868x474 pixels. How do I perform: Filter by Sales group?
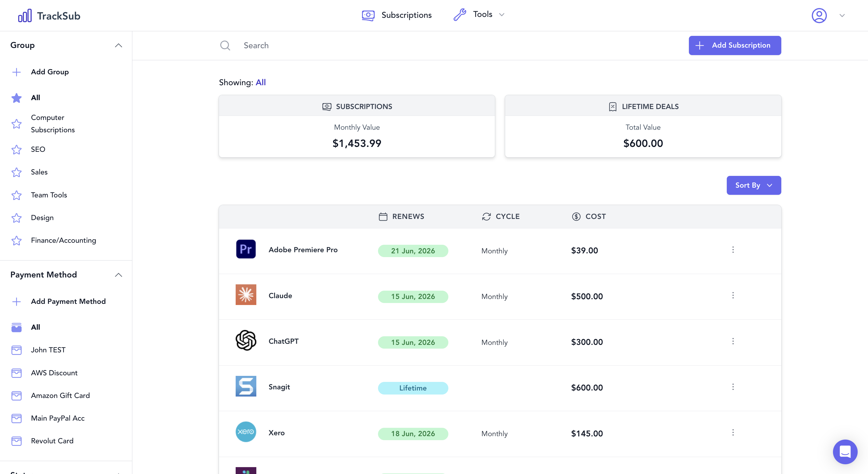coord(39,172)
